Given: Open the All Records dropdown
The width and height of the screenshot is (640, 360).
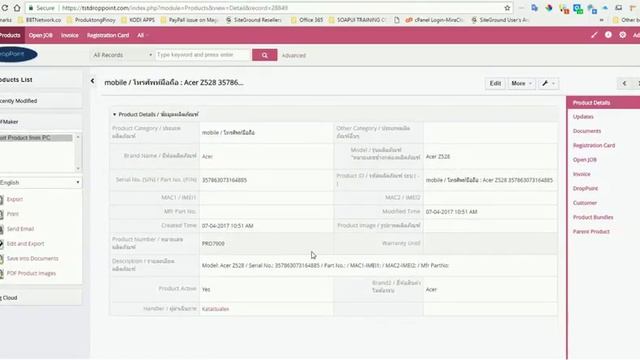Looking at the screenshot, I should tap(122, 55).
